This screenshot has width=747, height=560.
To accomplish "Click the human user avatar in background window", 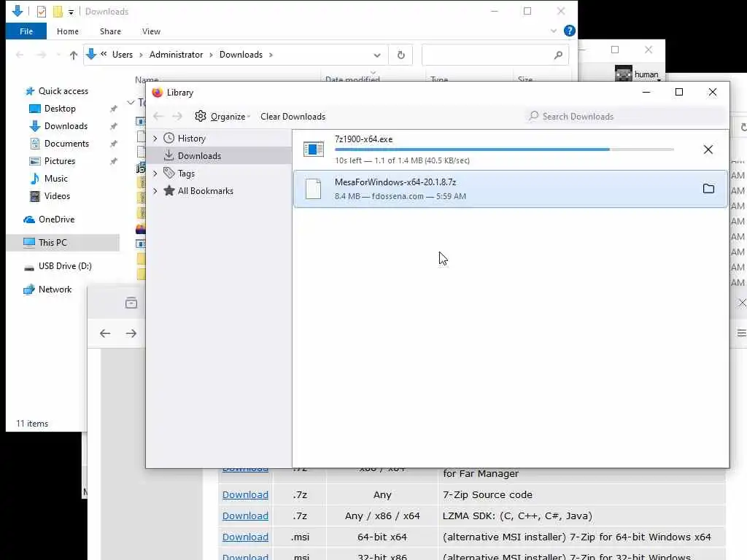I will [623, 74].
